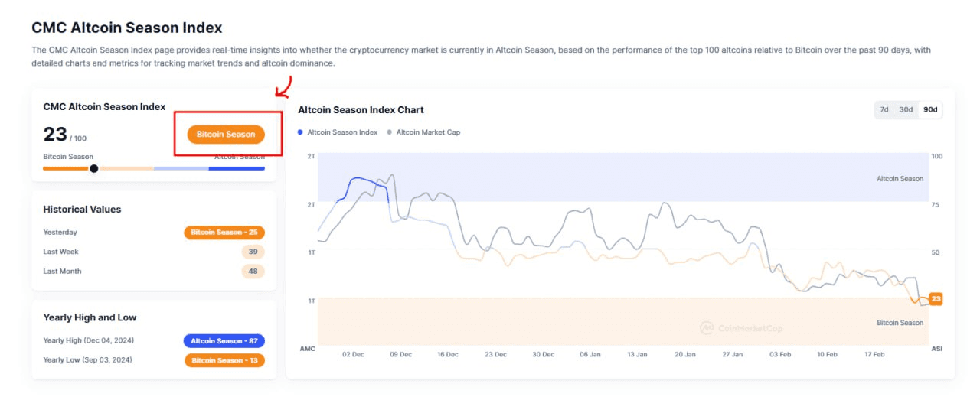Click the 09 Dec date on chart axis

pyautogui.click(x=400, y=355)
